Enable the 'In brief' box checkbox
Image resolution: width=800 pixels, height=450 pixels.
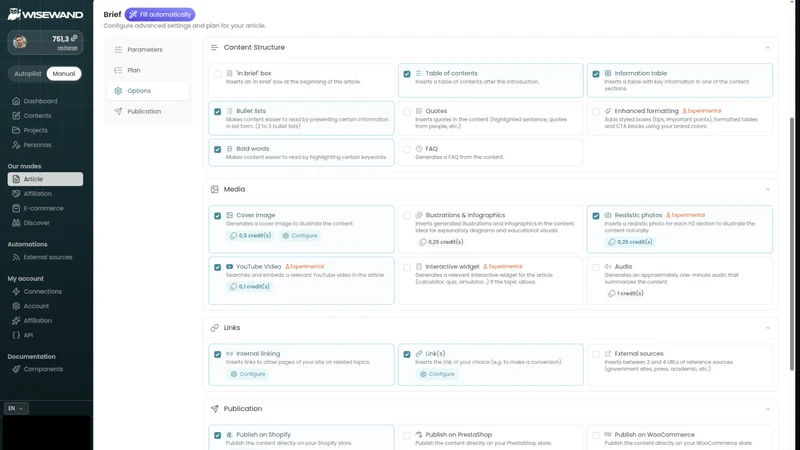pos(218,74)
